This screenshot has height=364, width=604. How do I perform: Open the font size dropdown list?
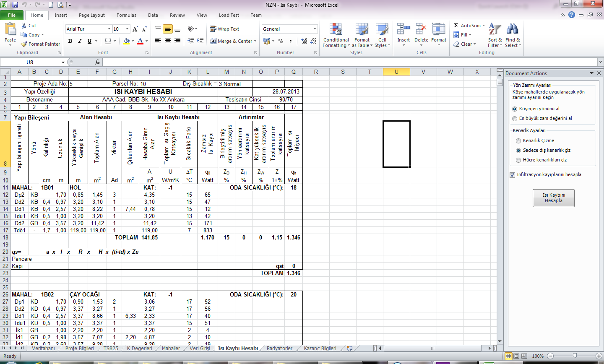(128, 29)
